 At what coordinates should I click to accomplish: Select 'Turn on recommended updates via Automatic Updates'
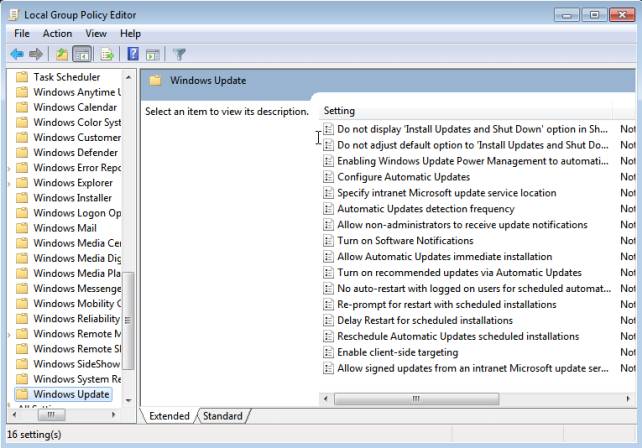(459, 273)
